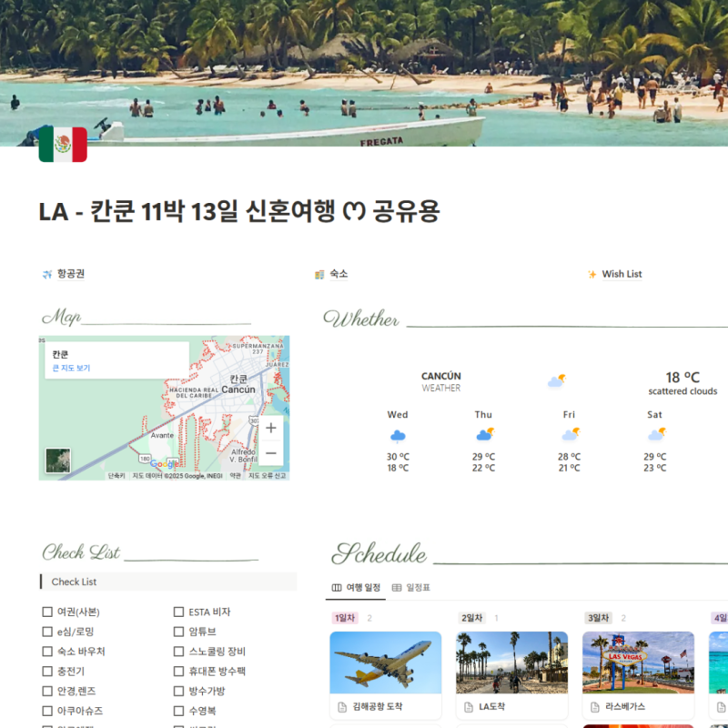
Task: Check the 휴대폰 방수팩 checkbox
Action: [x=178, y=672]
